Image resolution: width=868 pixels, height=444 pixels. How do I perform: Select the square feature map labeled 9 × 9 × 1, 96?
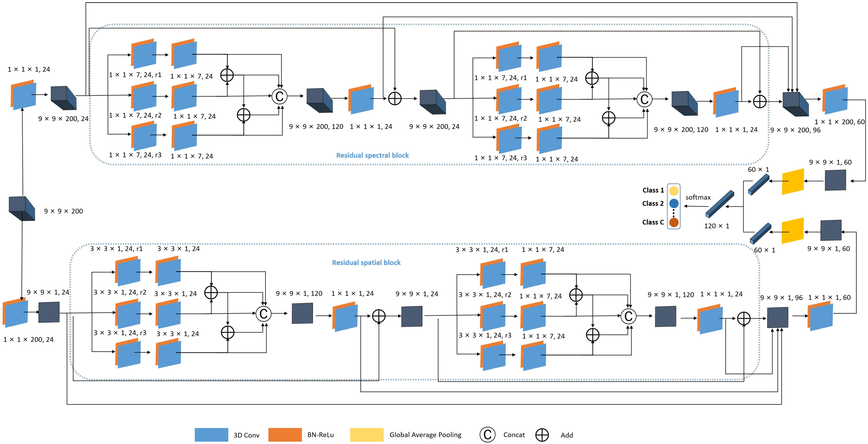778,318
